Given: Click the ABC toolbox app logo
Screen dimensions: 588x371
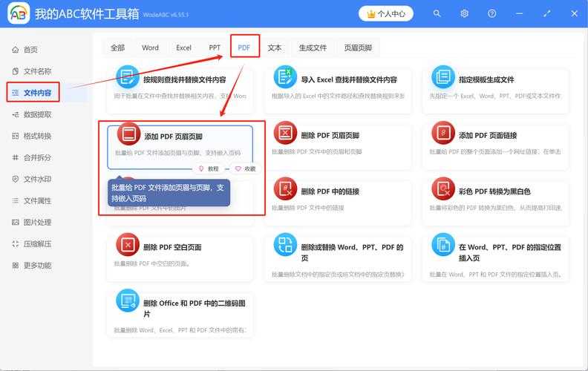Looking at the screenshot, I should click(x=19, y=13).
